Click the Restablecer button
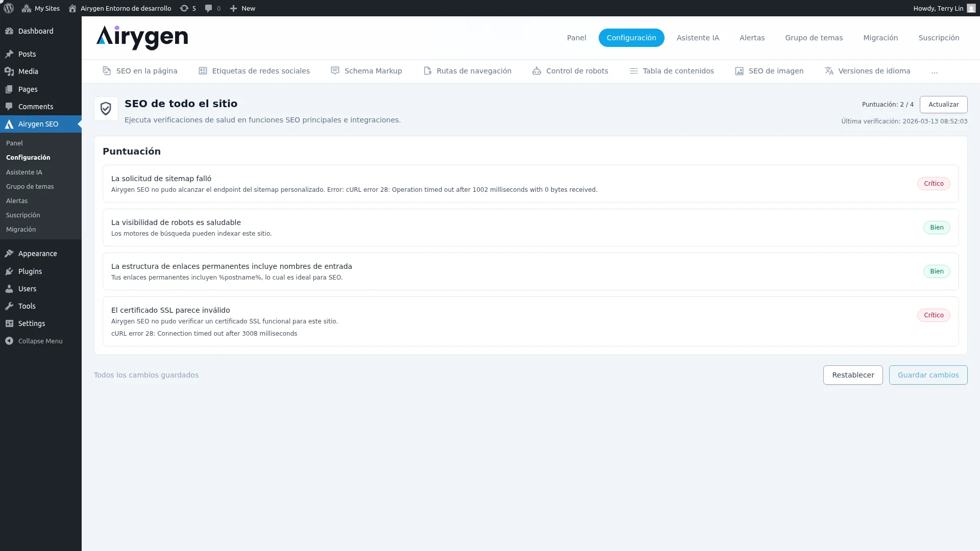This screenshot has height=551, width=980. click(x=853, y=375)
